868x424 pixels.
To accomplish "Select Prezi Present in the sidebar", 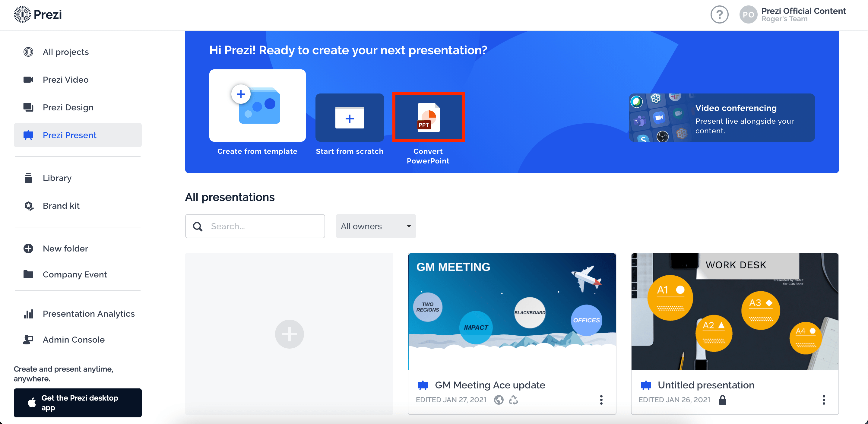I will (x=69, y=135).
